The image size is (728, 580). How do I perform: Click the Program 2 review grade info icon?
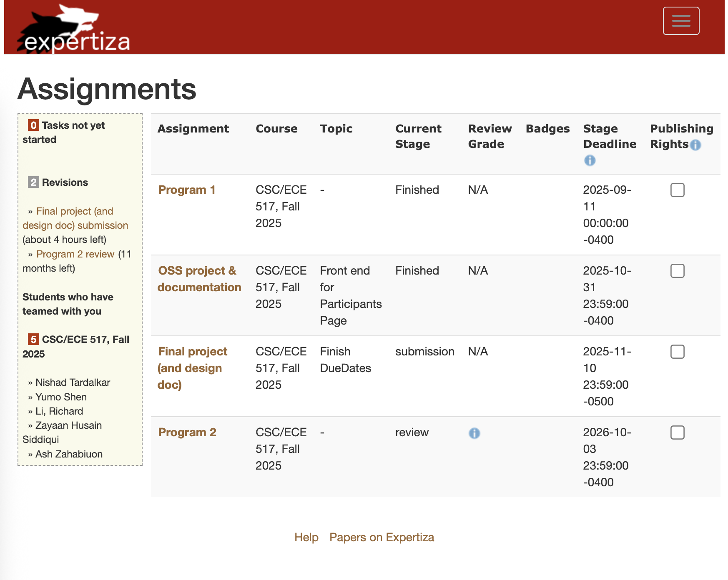click(474, 433)
